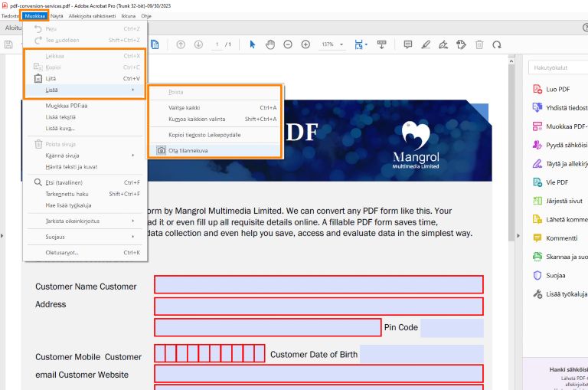Choose Kumoa kaikkien valinta
The image size is (588, 390).
pyautogui.click(x=215, y=119)
